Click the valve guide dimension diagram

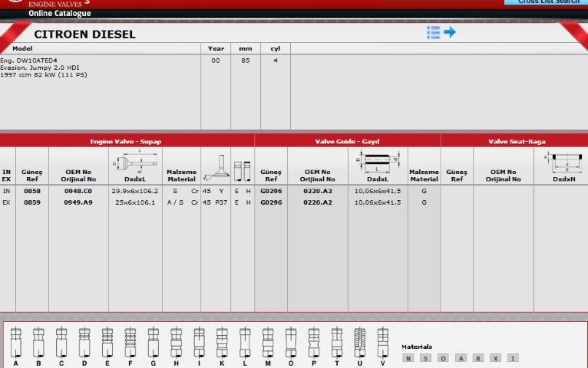point(377,161)
